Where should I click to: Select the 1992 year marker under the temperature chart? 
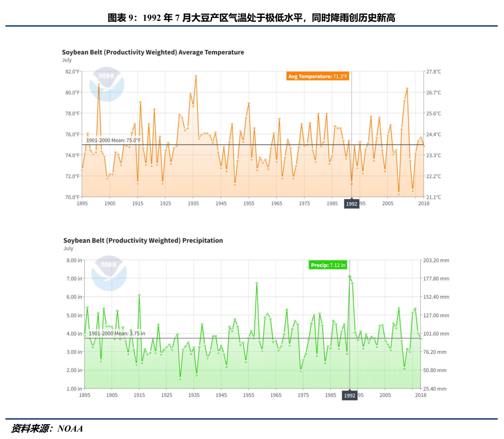click(352, 204)
